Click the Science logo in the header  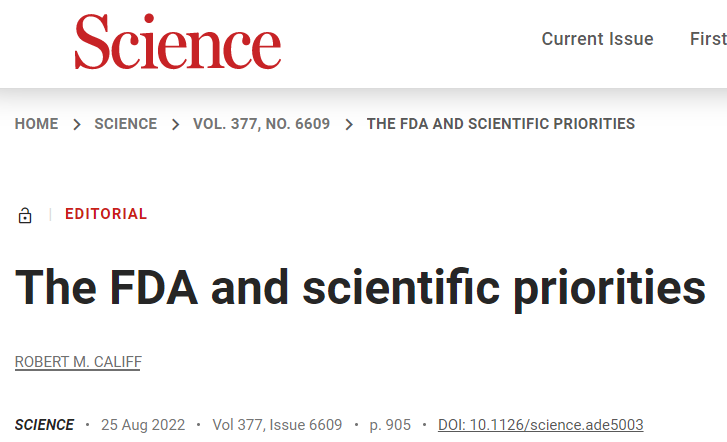click(x=177, y=42)
